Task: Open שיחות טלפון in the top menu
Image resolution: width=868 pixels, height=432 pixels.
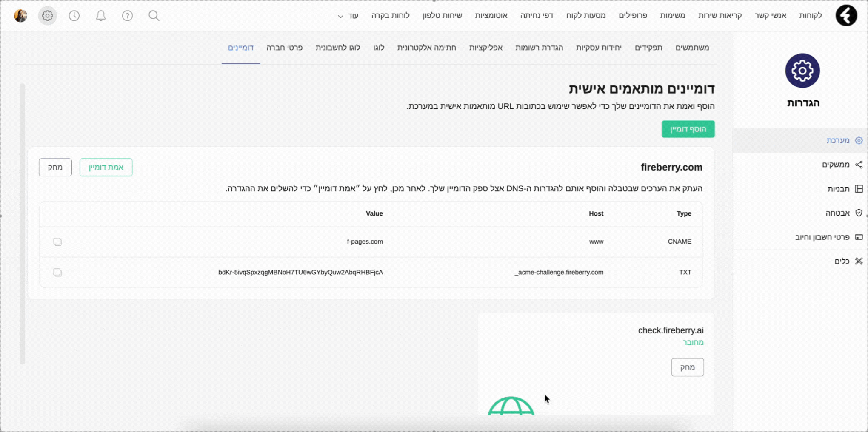Action: 442,15
